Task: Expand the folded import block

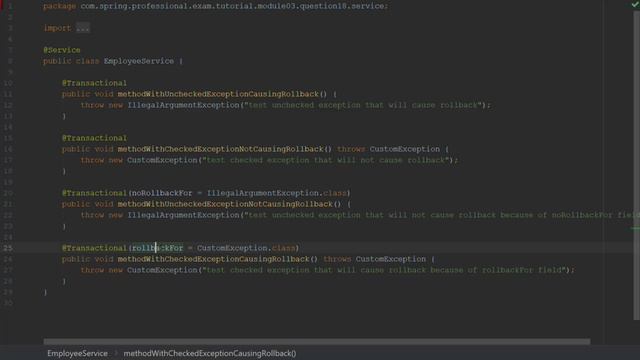Action: (x=82, y=28)
